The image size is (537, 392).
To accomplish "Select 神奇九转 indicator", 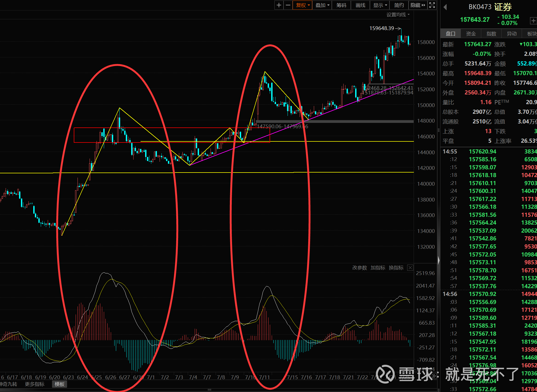I will coord(9,384).
